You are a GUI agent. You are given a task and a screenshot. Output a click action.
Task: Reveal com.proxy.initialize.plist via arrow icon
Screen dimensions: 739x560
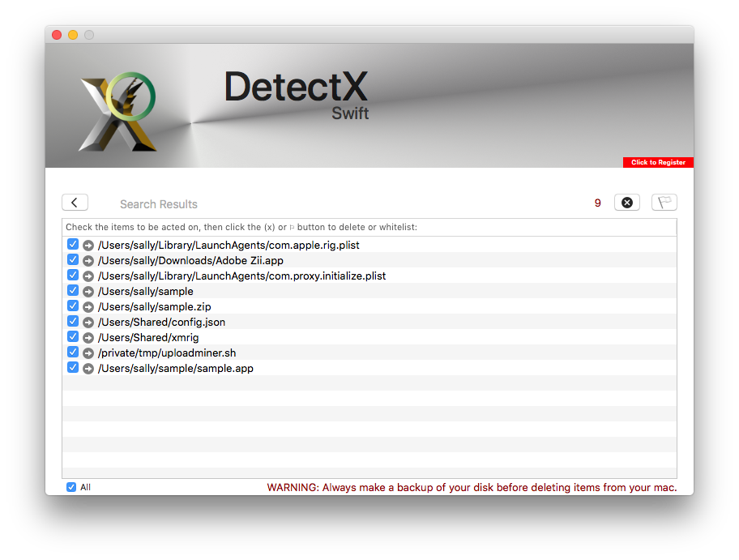[x=88, y=276]
